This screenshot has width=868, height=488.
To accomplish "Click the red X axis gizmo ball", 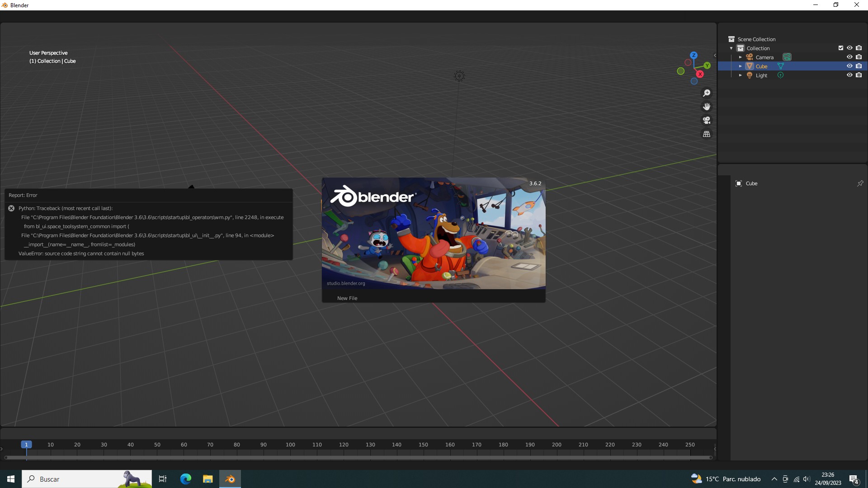I will click(x=700, y=74).
